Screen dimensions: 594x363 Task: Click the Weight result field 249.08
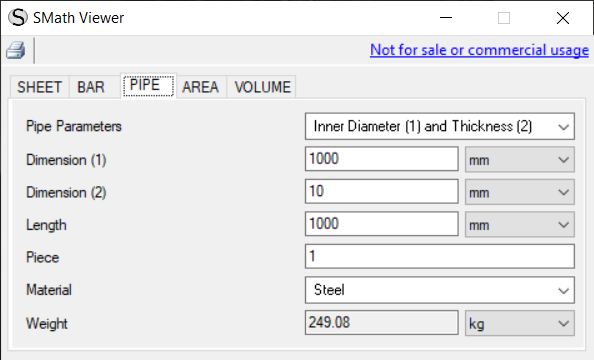(381, 322)
